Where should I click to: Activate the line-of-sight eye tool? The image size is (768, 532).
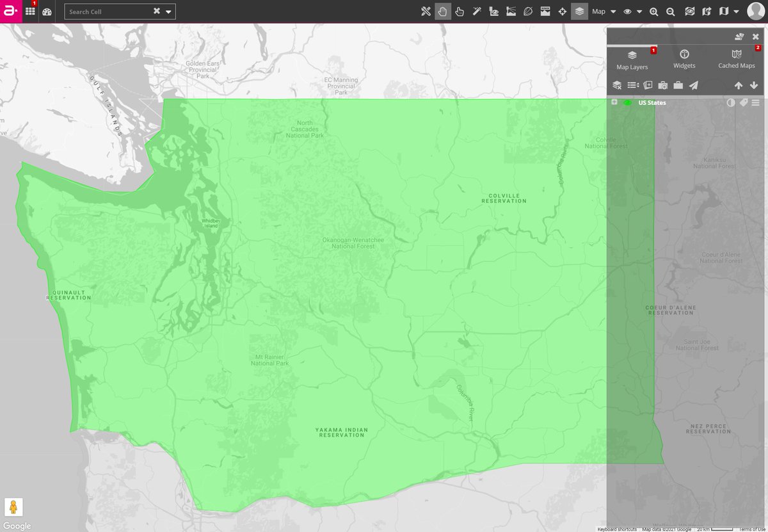point(493,12)
